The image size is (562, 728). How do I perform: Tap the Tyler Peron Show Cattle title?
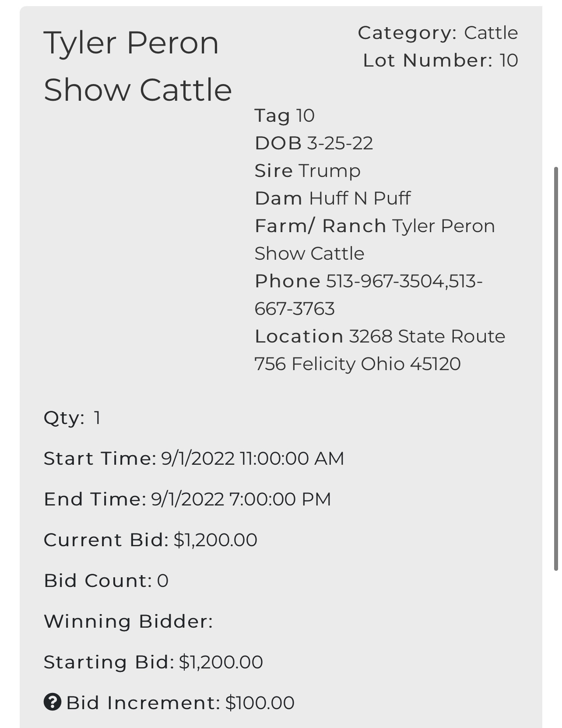[x=138, y=66]
